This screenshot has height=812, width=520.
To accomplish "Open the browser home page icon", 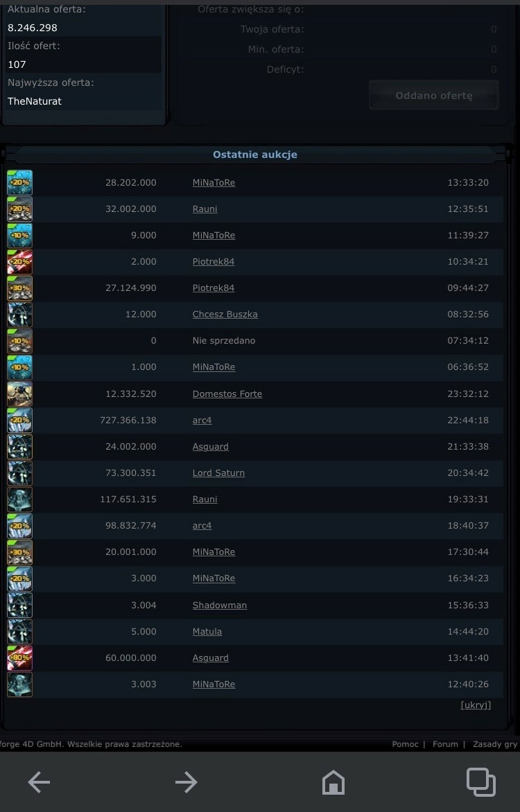I will pyautogui.click(x=333, y=782).
